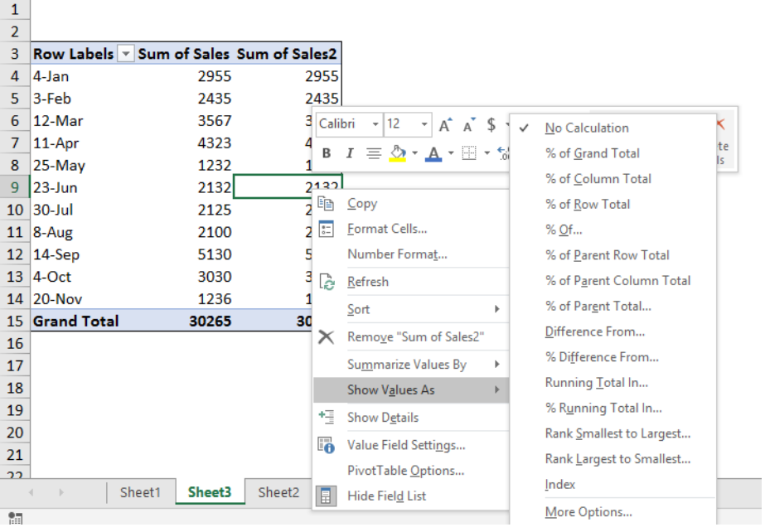This screenshot has height=532, width=765.
Task: Switch to the Sheet1 tab
Action: 141,492
